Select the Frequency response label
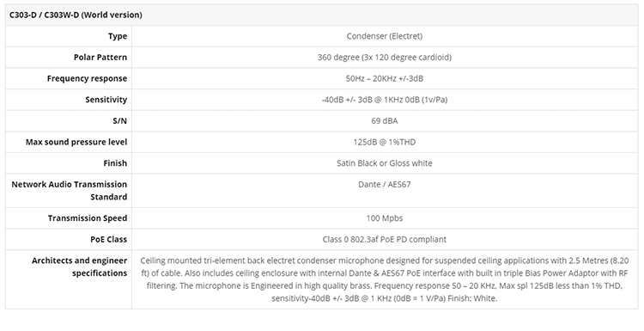 click(87, 78)
